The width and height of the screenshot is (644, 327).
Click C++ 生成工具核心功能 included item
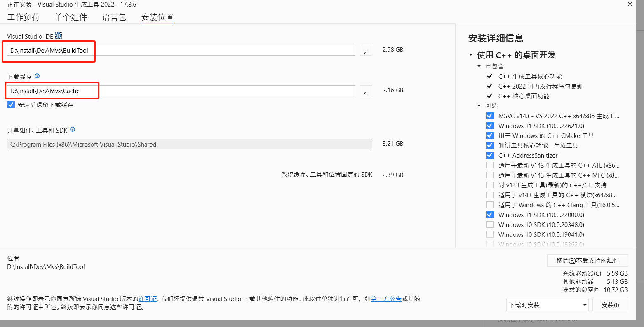[x=530, y=77]
